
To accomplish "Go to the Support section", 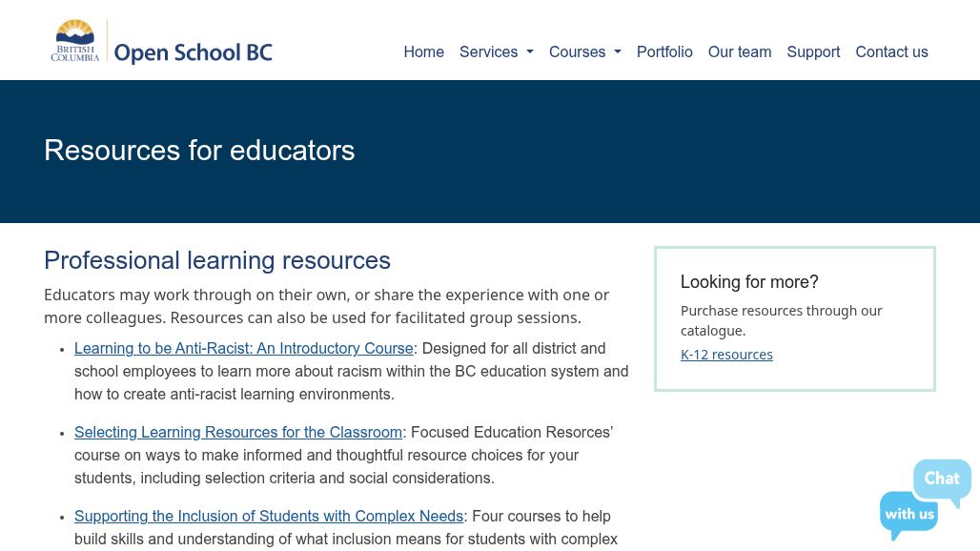I will coord(813,52).
